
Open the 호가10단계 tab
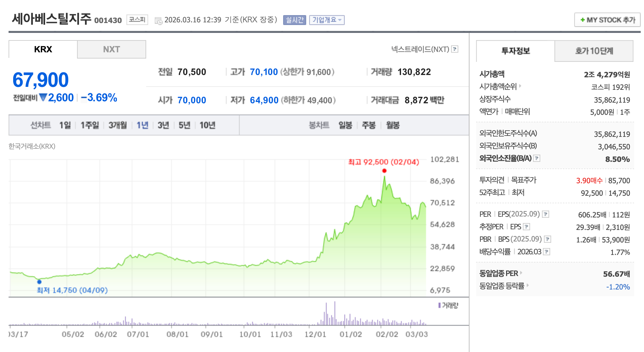[594, 51]
